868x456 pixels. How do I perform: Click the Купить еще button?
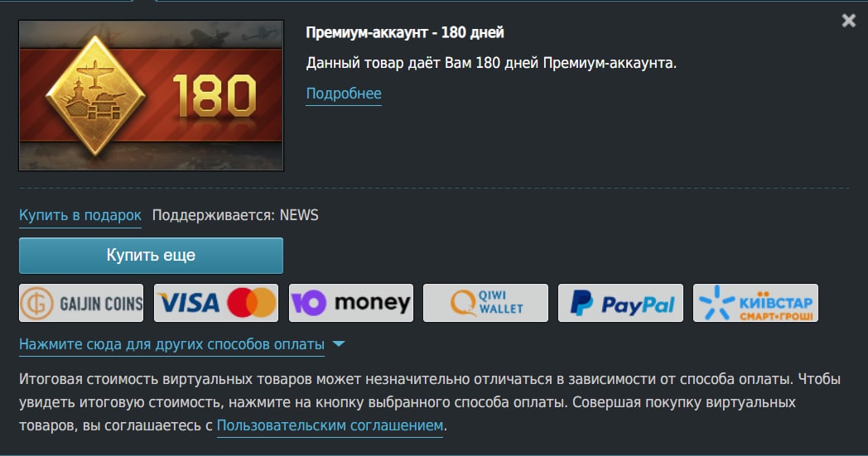pyautogui.click(x=151, y=256)
